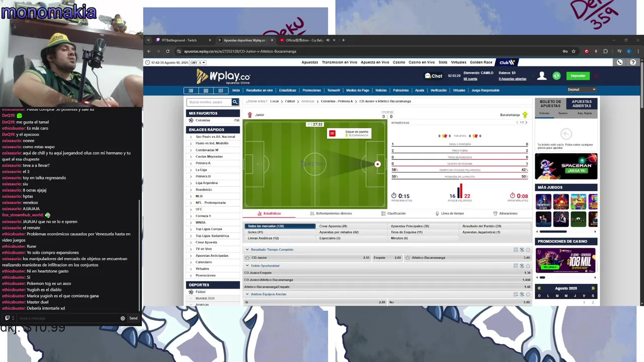Click the Colombia football icon under Mis Favoritos
Viewport: 644px width, 362px height.
191,120
